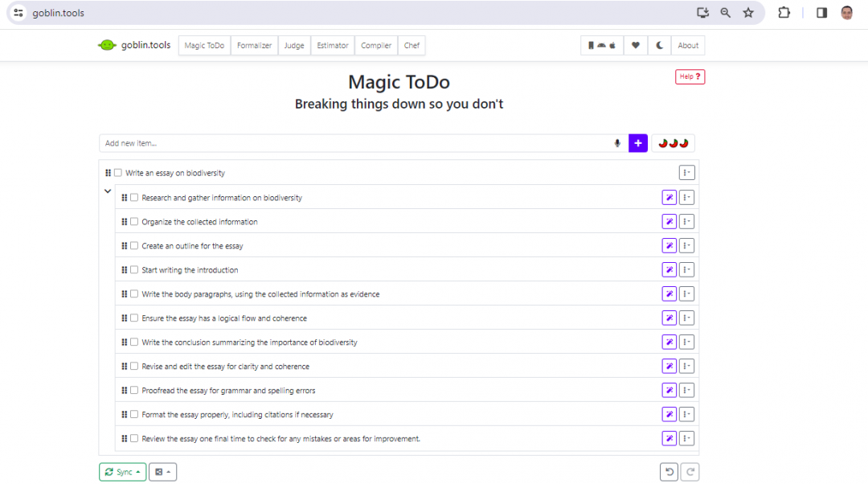Click magic wand for 'Start writing the introduction'
The image size is (868, 484).
[x=669, y=270]
